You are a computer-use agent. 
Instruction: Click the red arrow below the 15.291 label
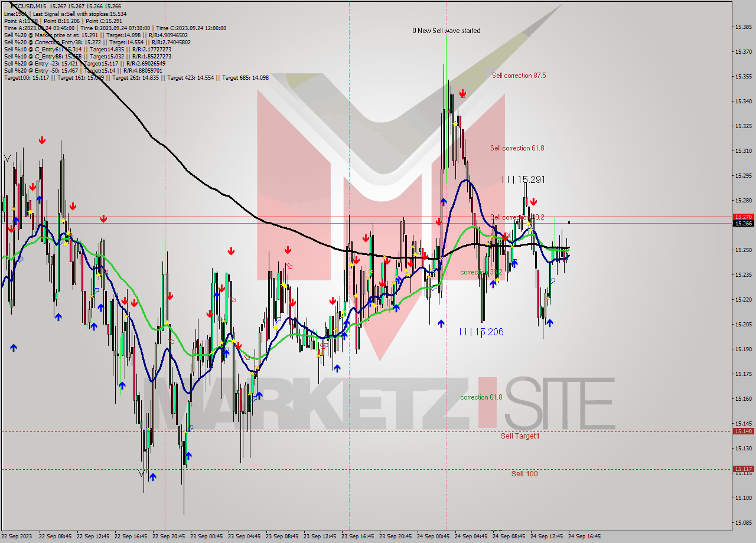point(533,201)
